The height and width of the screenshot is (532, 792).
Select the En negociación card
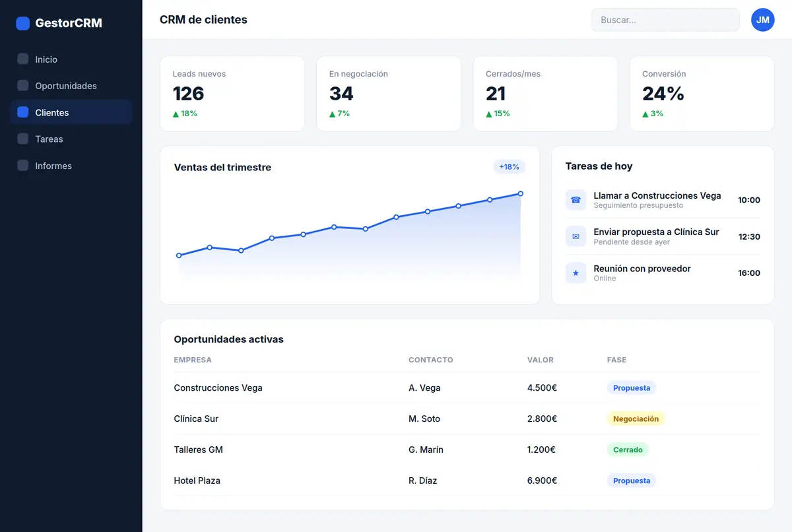[x=389, y=94]
